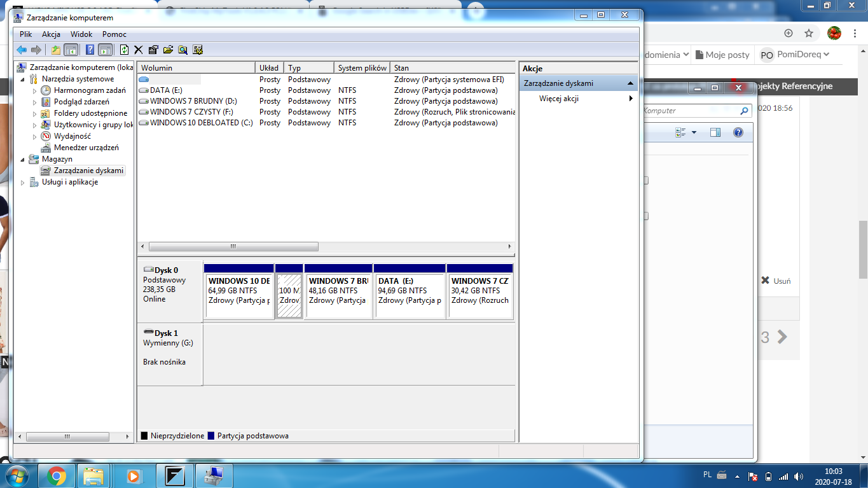Select the WINDOWS 10 DEBLOATED (C:) volume row
This screenshot has width=868, height=488.
(326, 123)
